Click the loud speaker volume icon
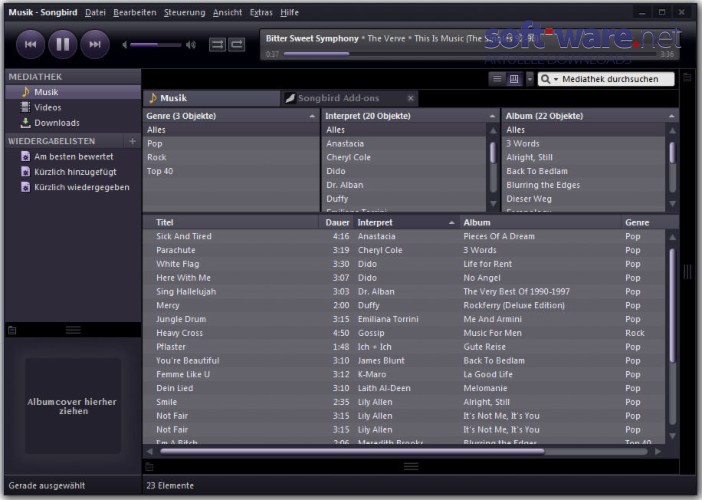The height and width of the screenshot is (500, 702). (191, 44)
